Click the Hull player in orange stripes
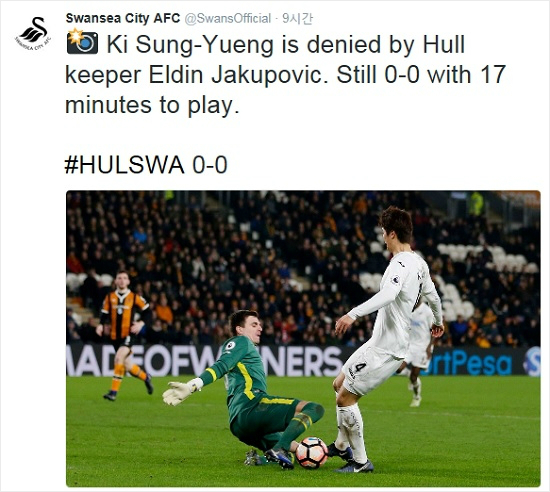550x492 pixels. point(123,335)
